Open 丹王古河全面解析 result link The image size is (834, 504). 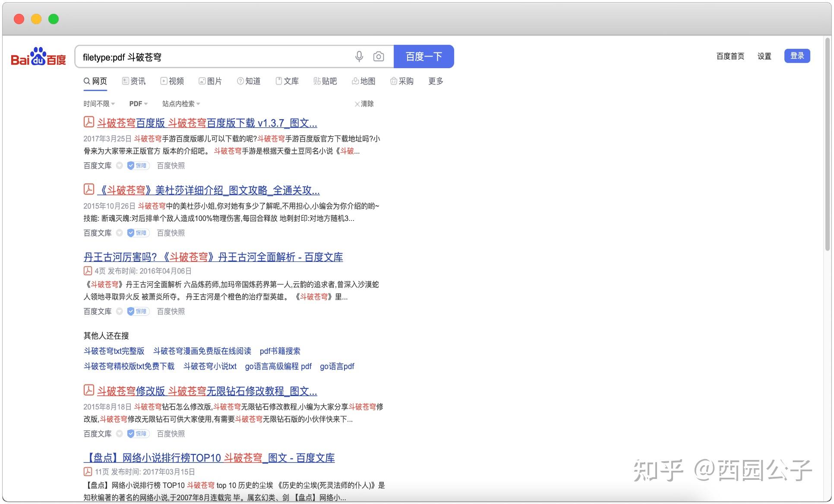point(213,257)
